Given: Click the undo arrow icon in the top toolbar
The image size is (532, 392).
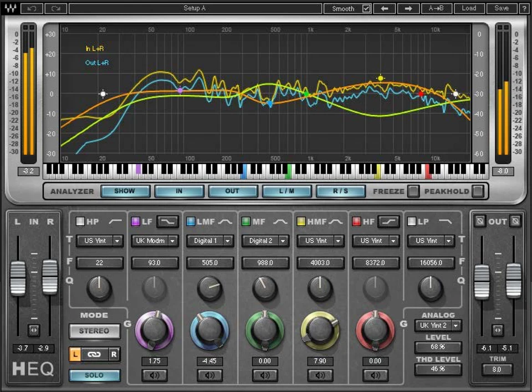Looking at the screenshot, I should pos(30,8).
